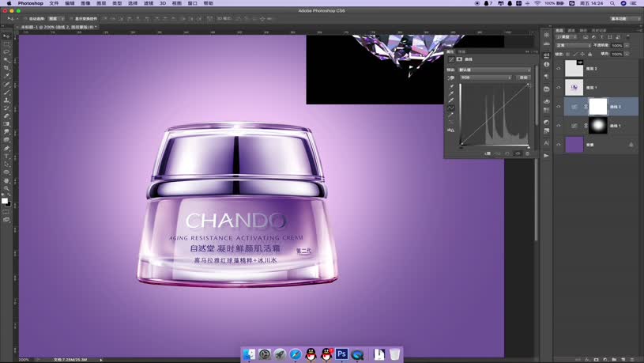Click the white point slider under curve

[x=529, y=147]
